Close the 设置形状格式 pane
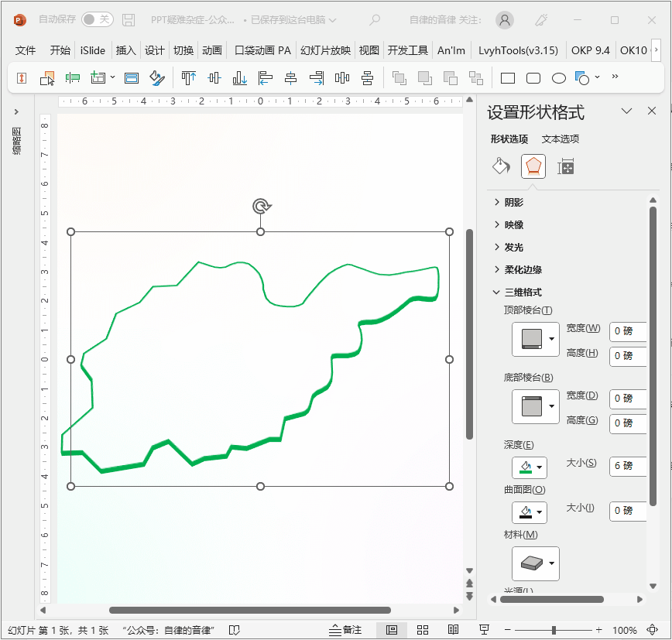672x640 pixels. [652, 111]
